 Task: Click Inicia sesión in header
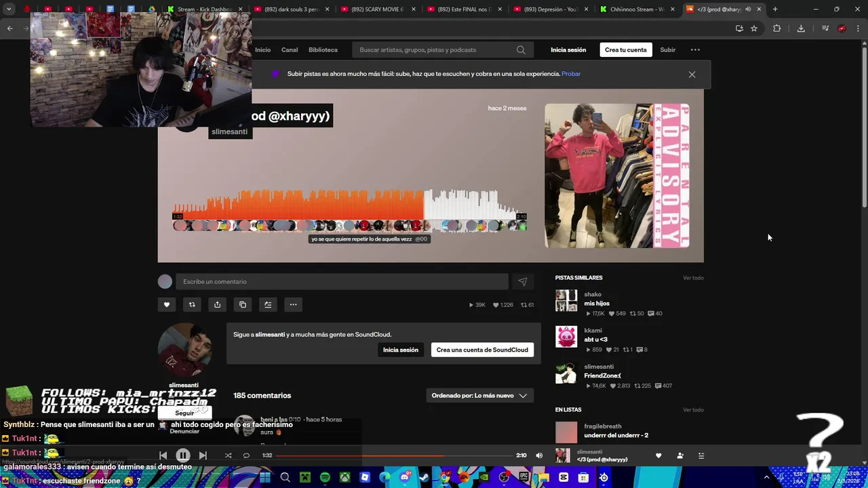[x=568, y=49]
